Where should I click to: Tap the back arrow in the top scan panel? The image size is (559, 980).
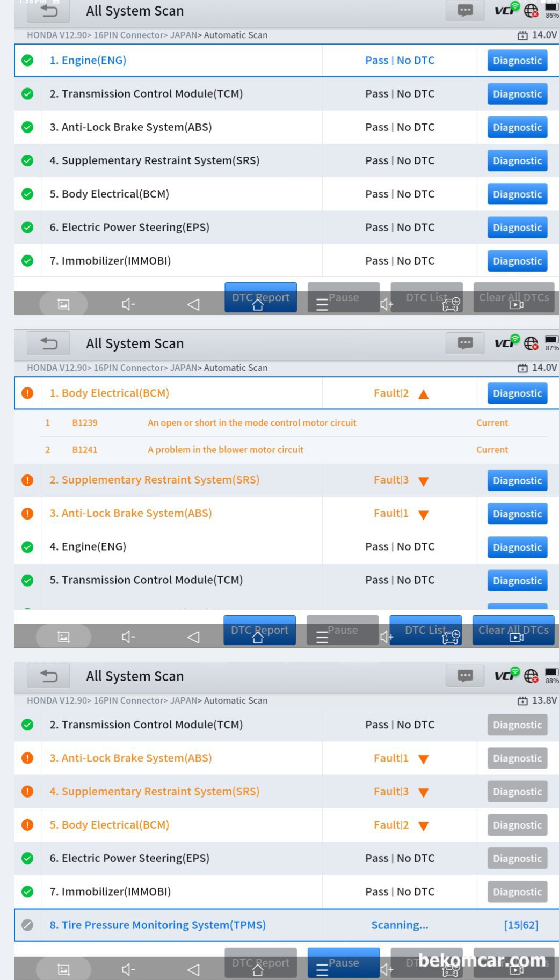pos(49,11)
